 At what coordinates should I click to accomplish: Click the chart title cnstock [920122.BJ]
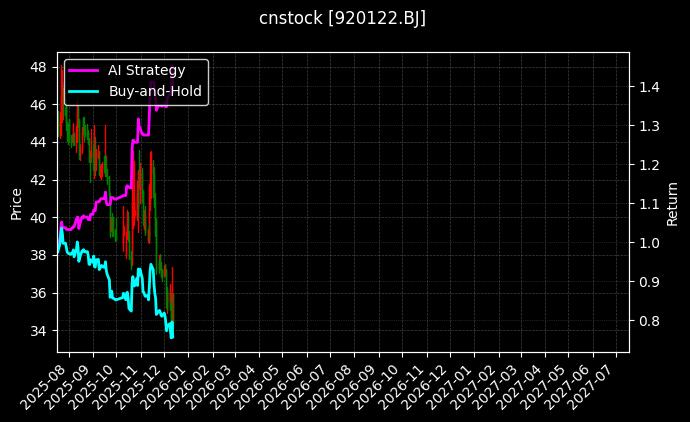tap(343, 19)
